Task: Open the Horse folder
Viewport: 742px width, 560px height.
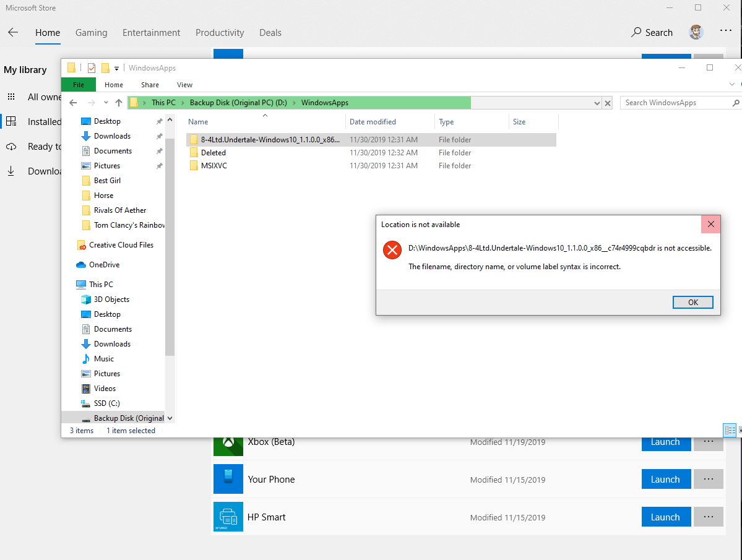Action: (103, 196)
